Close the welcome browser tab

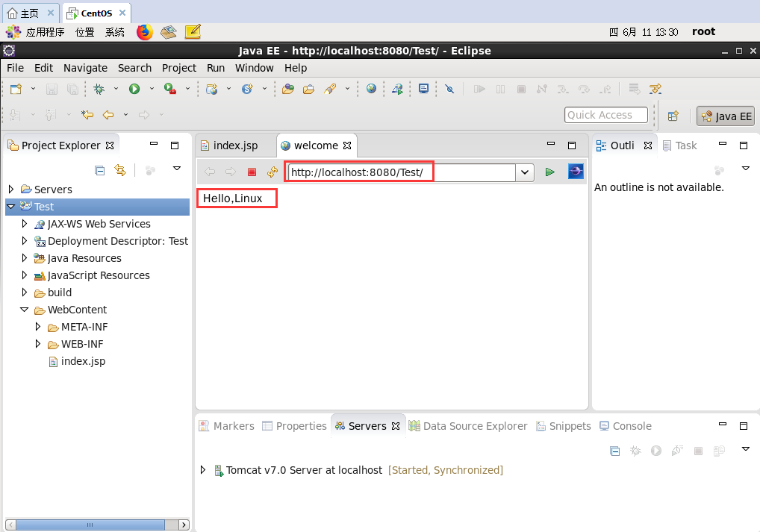tap(347, 145)
